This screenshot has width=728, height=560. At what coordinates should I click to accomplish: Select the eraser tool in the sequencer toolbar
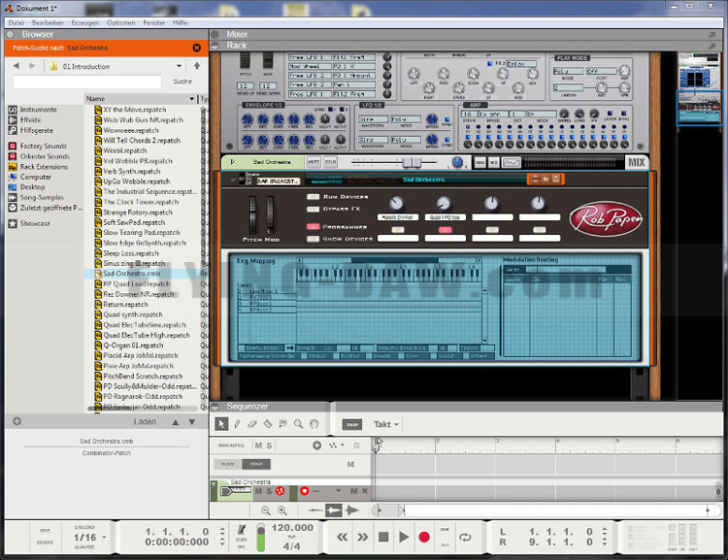click(252, 424)
